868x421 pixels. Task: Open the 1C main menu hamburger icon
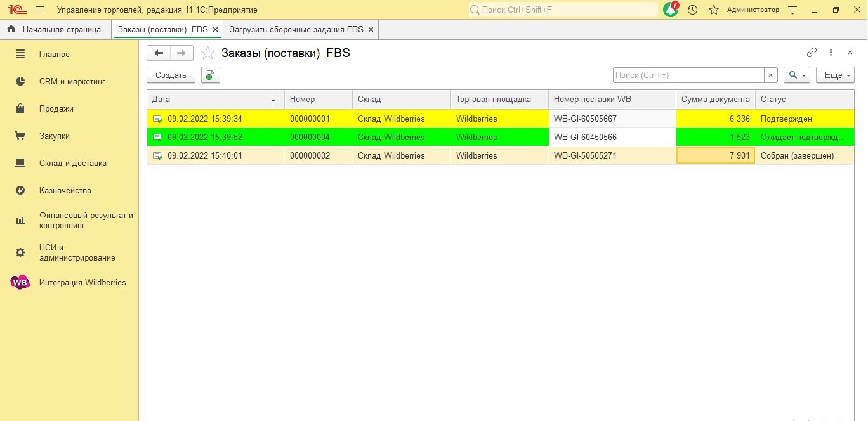click(x=40, y=10)
